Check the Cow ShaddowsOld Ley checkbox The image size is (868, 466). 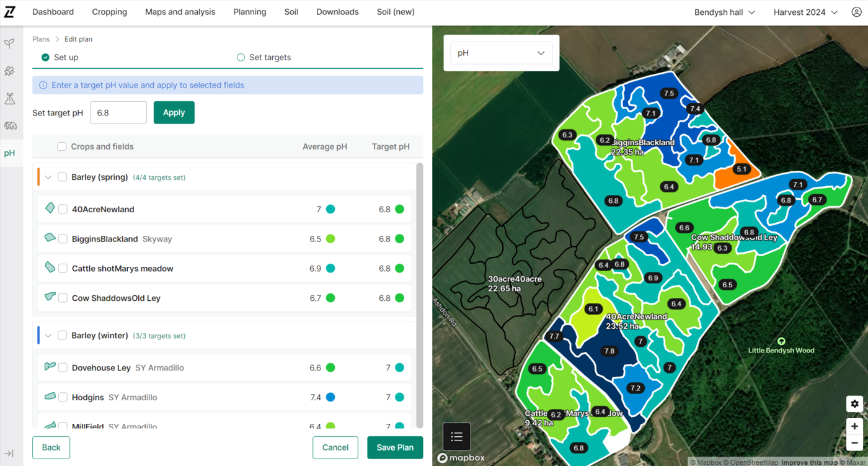pos(63,298)
